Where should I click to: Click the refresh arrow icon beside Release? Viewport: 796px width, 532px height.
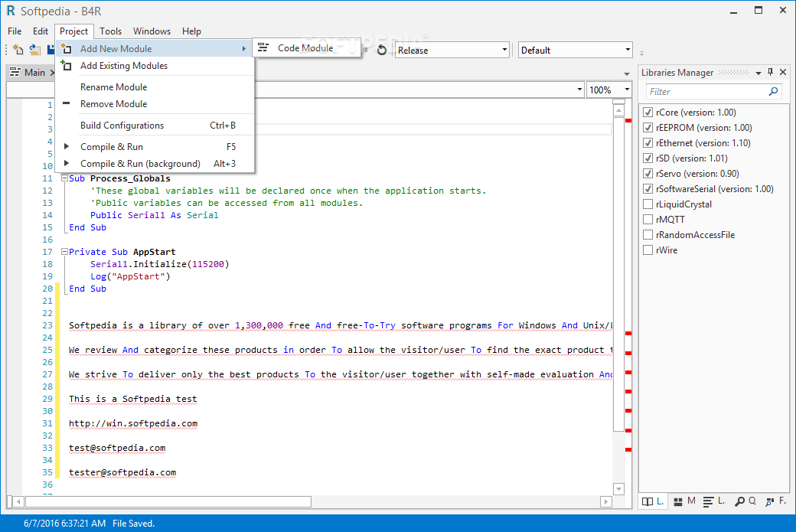point(382,50)
